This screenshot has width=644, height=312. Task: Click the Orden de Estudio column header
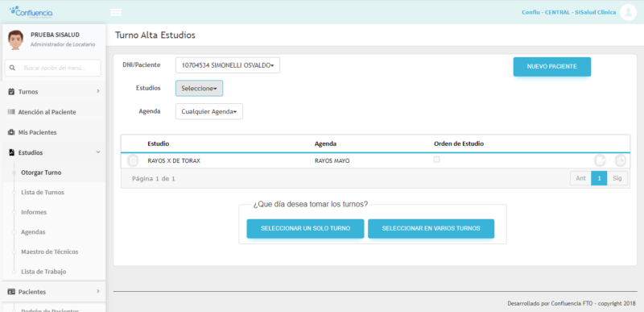(459, 144)
